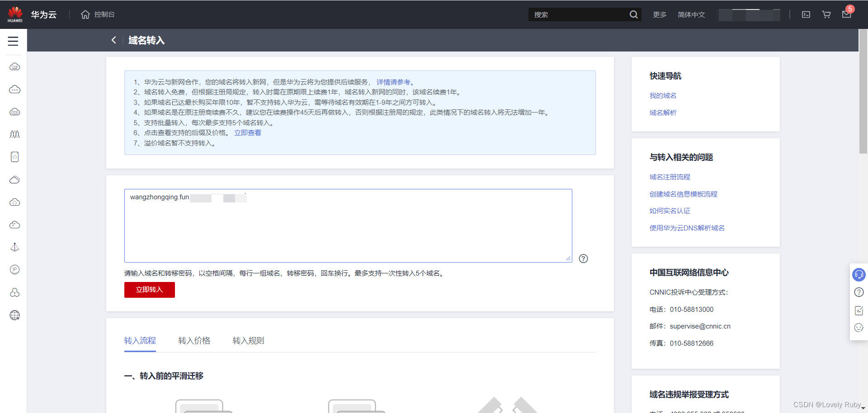Open the 简体中文 language menu
Viewport: 868px width, 413px height.
click(x=691, y=14)
